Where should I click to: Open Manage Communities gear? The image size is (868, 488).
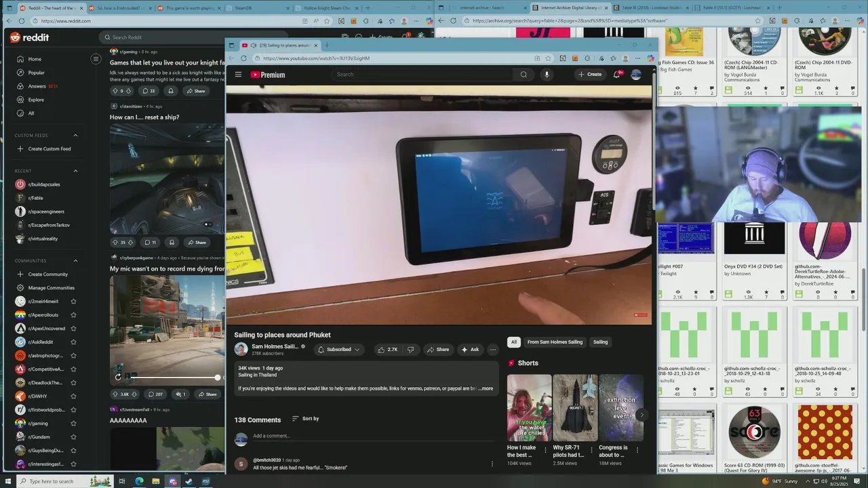(x=45, y=288)
